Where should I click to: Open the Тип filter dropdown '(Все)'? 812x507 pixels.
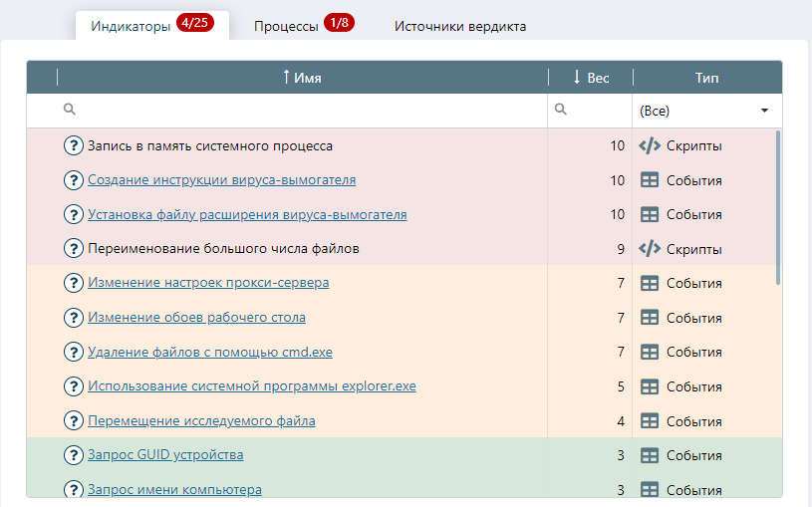(705, 111)
